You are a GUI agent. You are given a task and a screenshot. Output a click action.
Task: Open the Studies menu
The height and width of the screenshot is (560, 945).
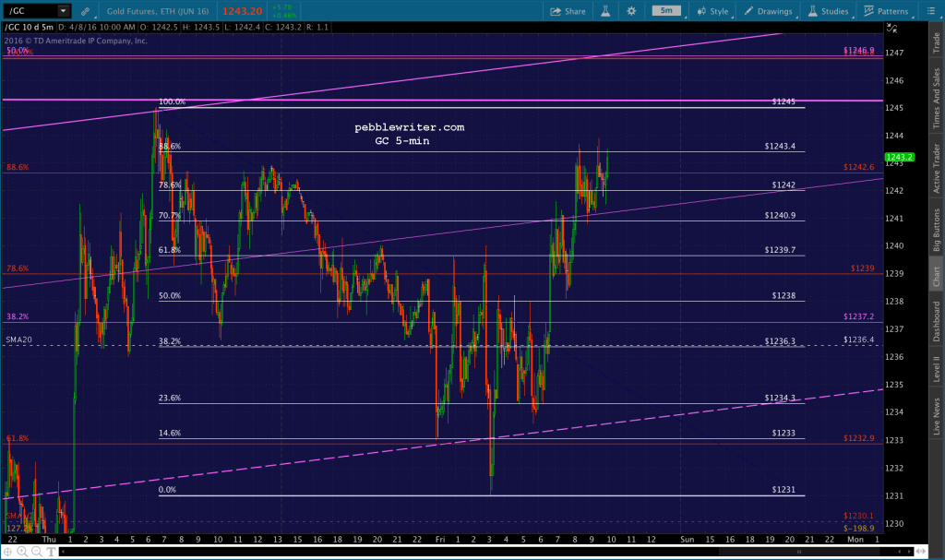click(828, 11)
